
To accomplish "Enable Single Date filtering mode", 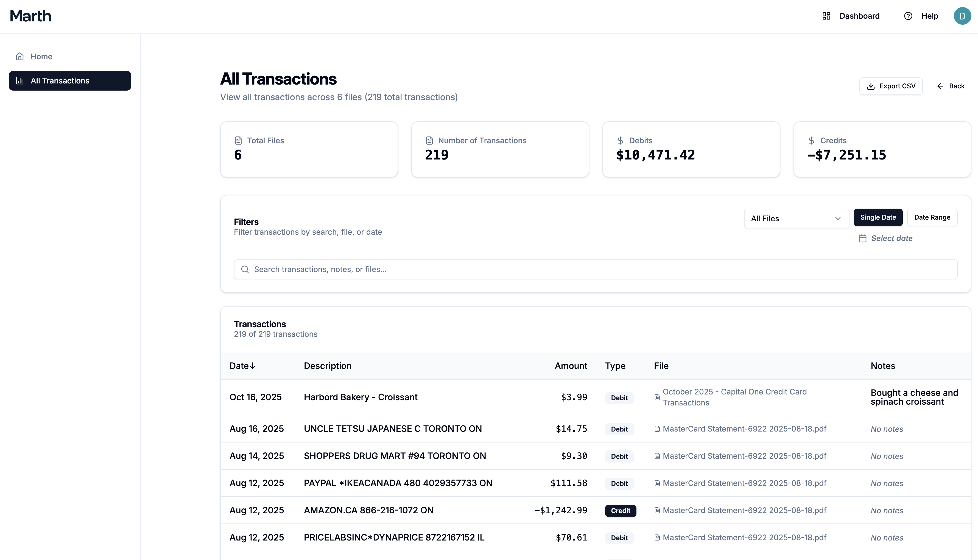I will point(878,217).
